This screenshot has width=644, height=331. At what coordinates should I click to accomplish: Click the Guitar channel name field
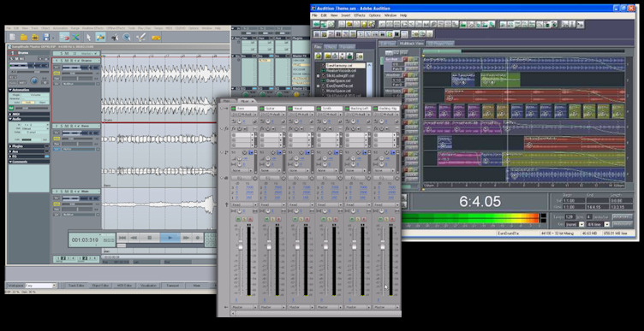(275, 109)
